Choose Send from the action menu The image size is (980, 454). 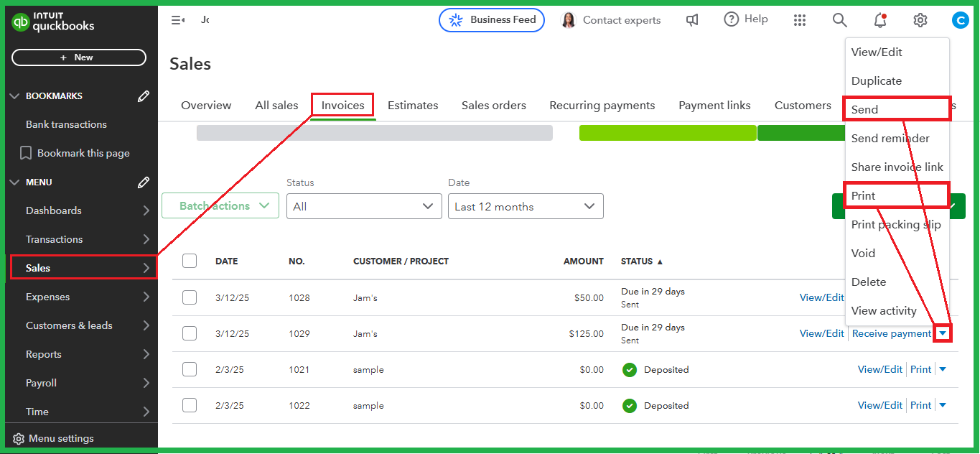[x=897, y=110]
